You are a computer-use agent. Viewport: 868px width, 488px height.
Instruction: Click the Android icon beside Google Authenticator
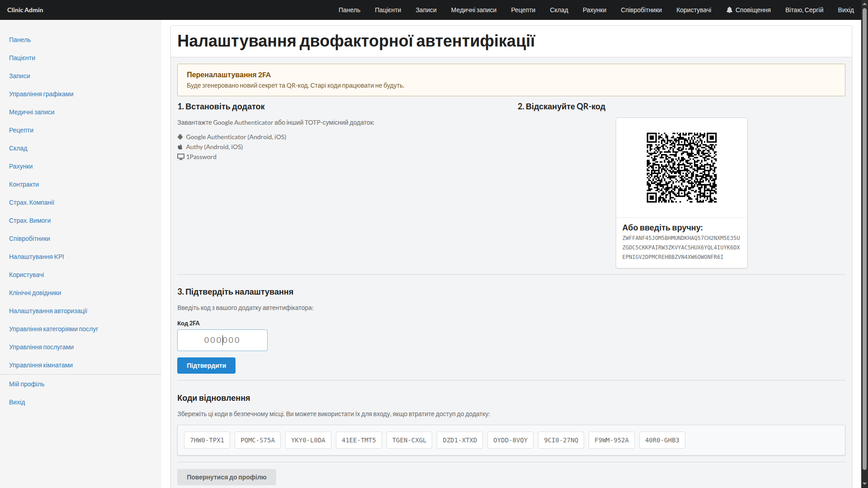180,137
